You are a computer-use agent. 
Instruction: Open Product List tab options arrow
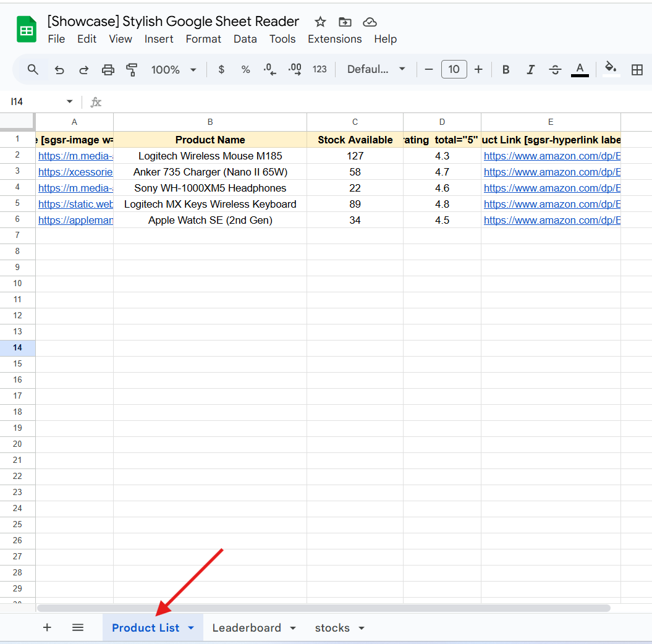click(191, 628)
